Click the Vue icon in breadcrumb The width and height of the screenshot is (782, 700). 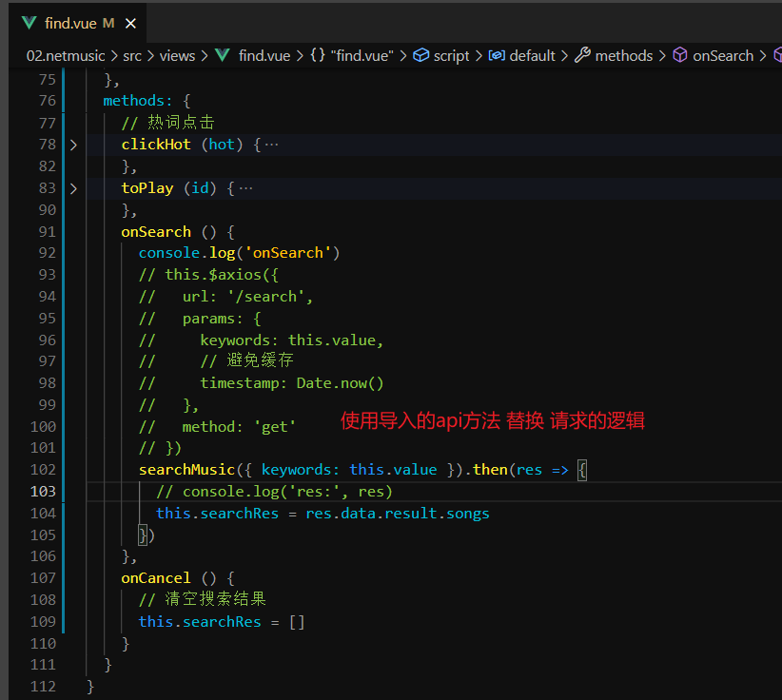pyautogui.click(x=223, y=55)
